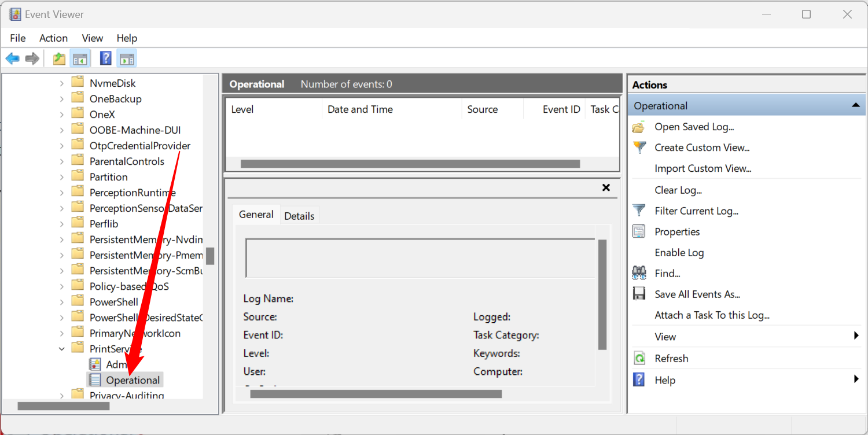Click the Back arrow toolbar icon

click(13, 58)
